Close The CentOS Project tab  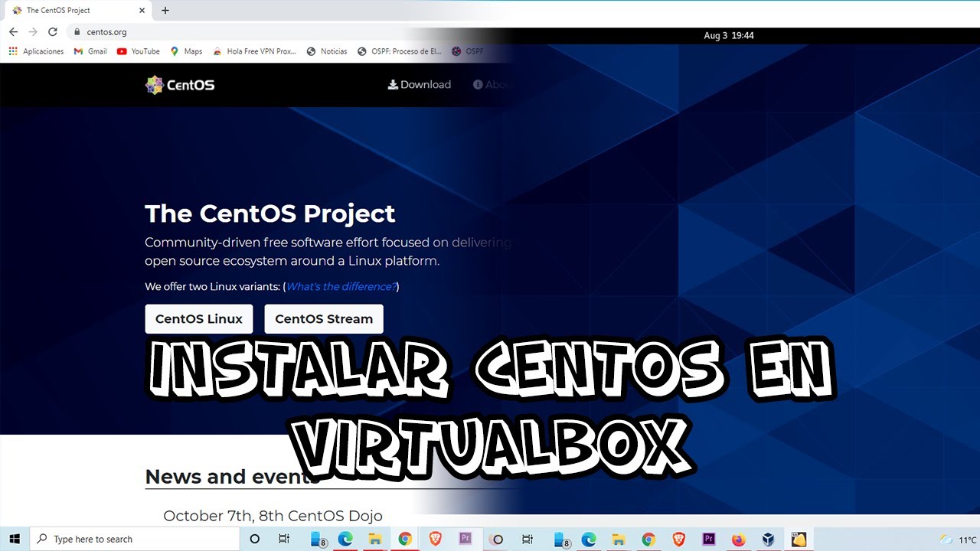coord(143,11)
